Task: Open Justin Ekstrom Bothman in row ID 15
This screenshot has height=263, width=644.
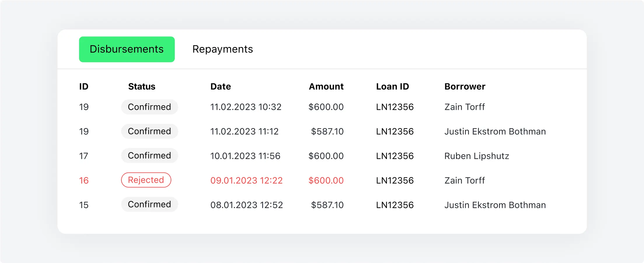Action: pos(495,205)
